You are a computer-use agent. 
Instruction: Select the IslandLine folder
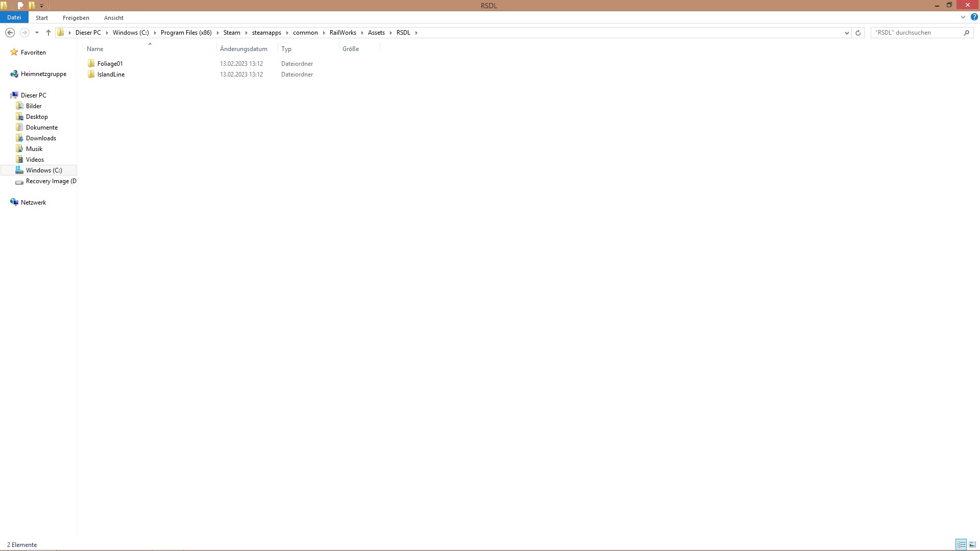(111, 74)
